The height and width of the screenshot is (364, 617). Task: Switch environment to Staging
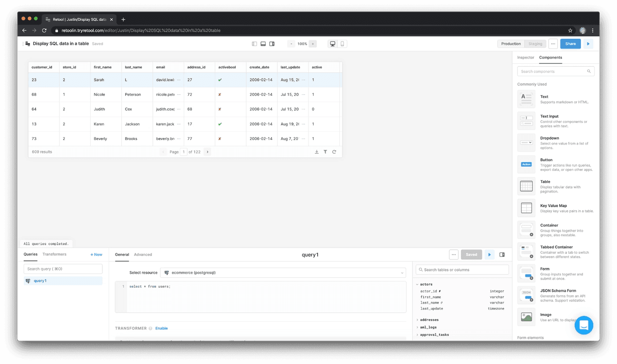coord(535,44)
